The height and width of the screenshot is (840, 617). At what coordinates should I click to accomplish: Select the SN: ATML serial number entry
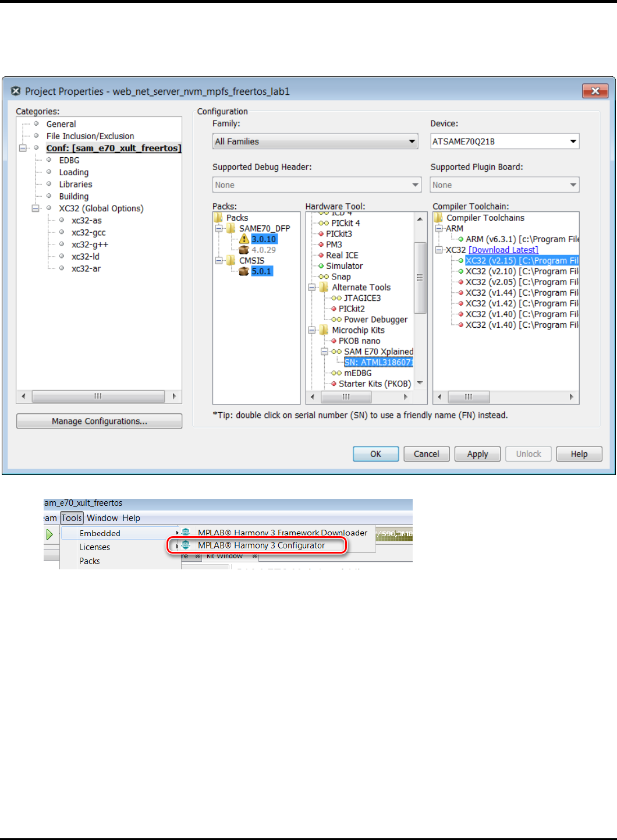378,363
